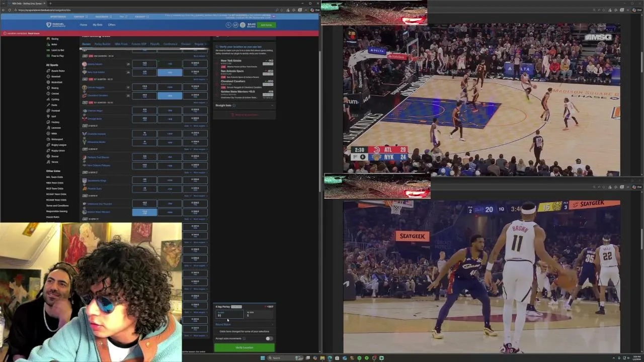Select Golf in All Sports list
This screenshot has width=644, height=362.
(x=53, y=116)
